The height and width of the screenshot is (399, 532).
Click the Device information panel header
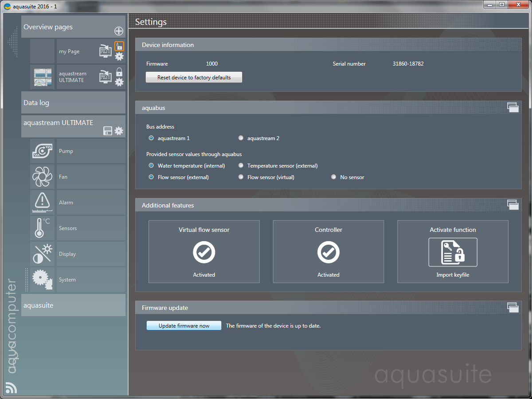click(x=329, y=45)
